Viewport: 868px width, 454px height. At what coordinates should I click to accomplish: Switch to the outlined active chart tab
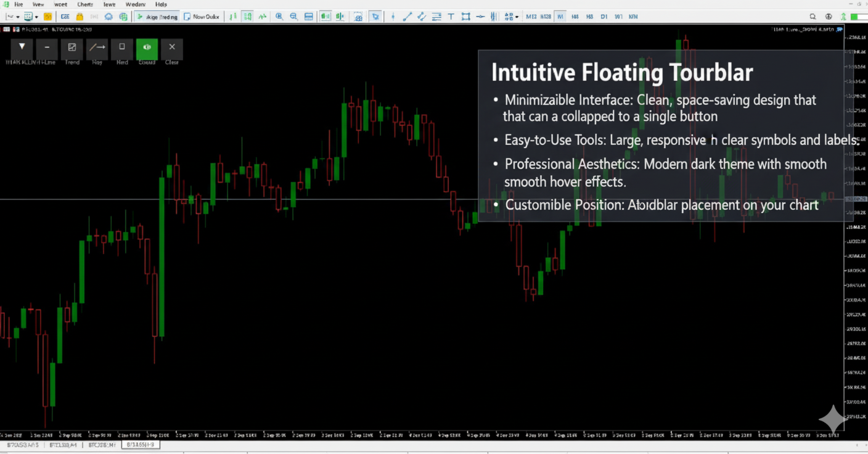click(141, 445)
